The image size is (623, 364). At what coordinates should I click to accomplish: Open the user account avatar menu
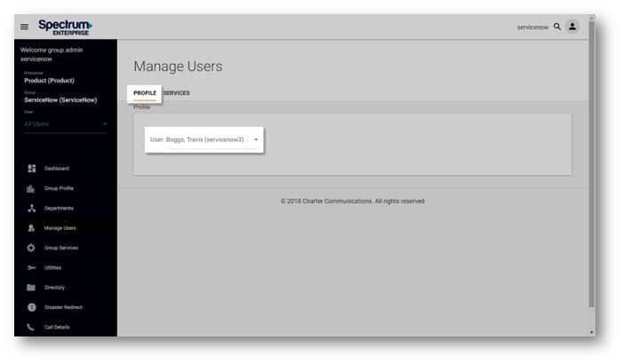click(x=572, y=27)
